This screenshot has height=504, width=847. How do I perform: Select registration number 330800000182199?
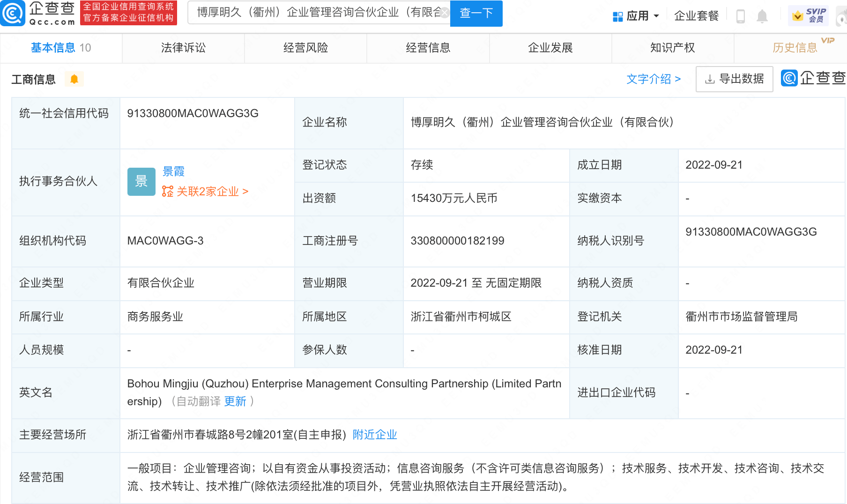click(457, 241)
